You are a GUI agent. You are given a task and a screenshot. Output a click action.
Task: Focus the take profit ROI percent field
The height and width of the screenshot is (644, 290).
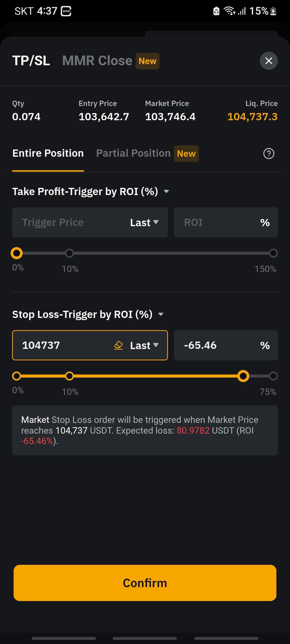pos(226,222)
